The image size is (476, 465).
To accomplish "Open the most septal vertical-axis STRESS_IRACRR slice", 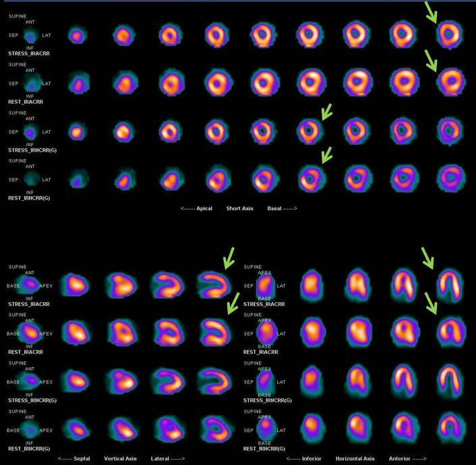I will click(x=75, y=285).
